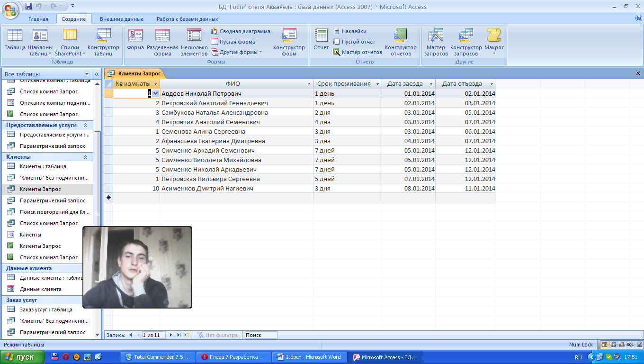The image size is (644, 364).
Task: Switch to Total Commander taskbar item
Action: tap(158, 357)
